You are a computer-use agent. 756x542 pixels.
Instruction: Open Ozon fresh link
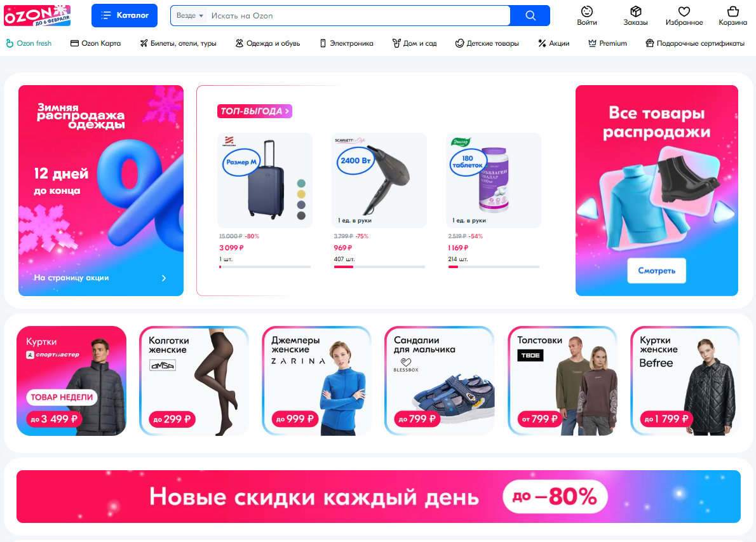click(29, 43)
